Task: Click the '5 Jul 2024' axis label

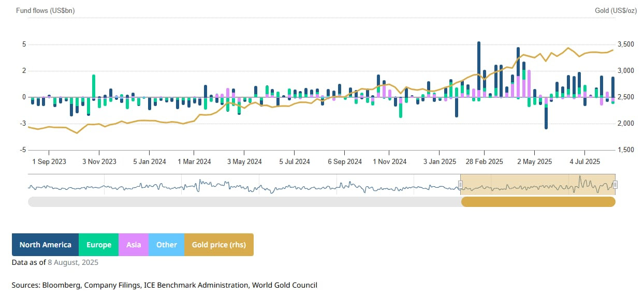Action: tap(294, 161)
